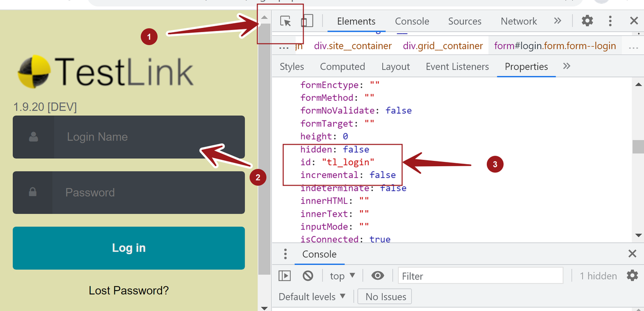Select div.site__container in the breadcrumb
The image size is (644, 311).
coord(353,46)
